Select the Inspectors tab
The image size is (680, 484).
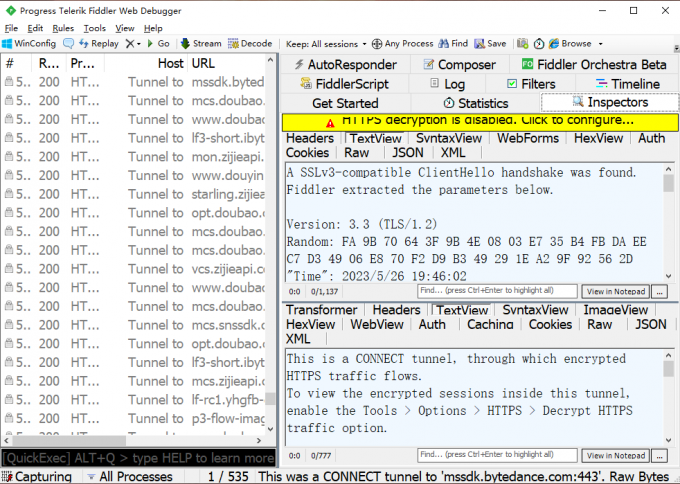click(610, 102)
